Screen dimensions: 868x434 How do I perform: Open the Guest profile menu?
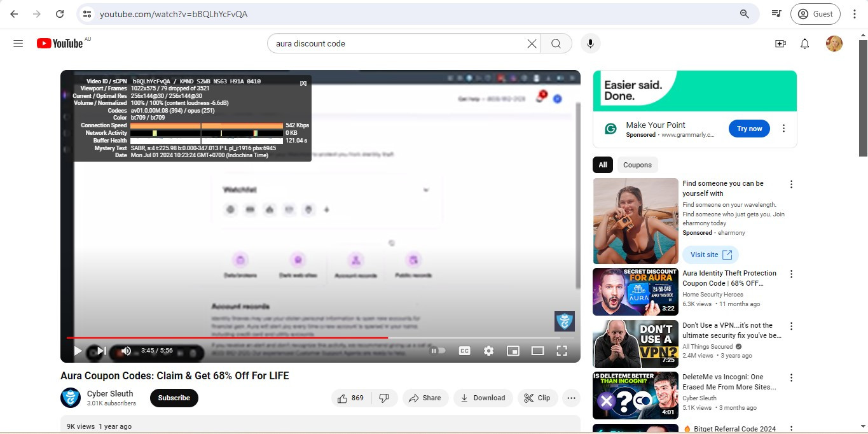pyautogui.click(x=816, y=13)
